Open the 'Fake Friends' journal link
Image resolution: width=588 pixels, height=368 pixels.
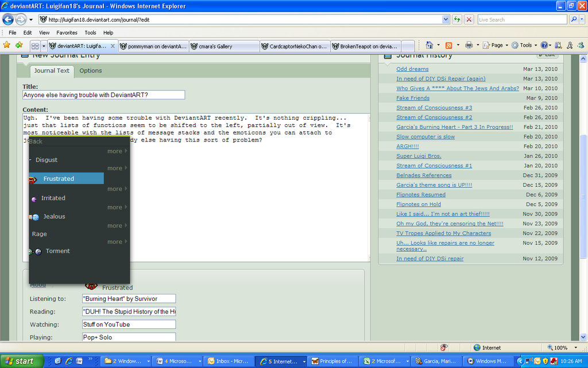(x=413, y=98)
